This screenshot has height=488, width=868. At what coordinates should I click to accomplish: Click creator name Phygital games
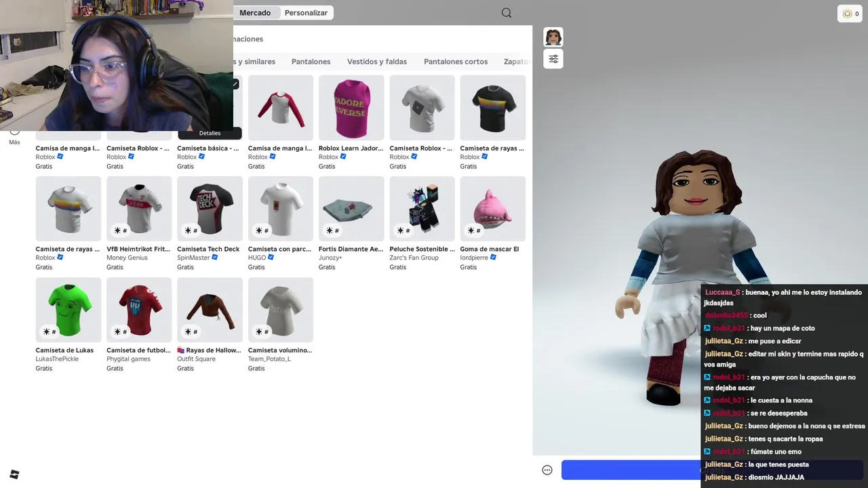click(x=128, y=359)
